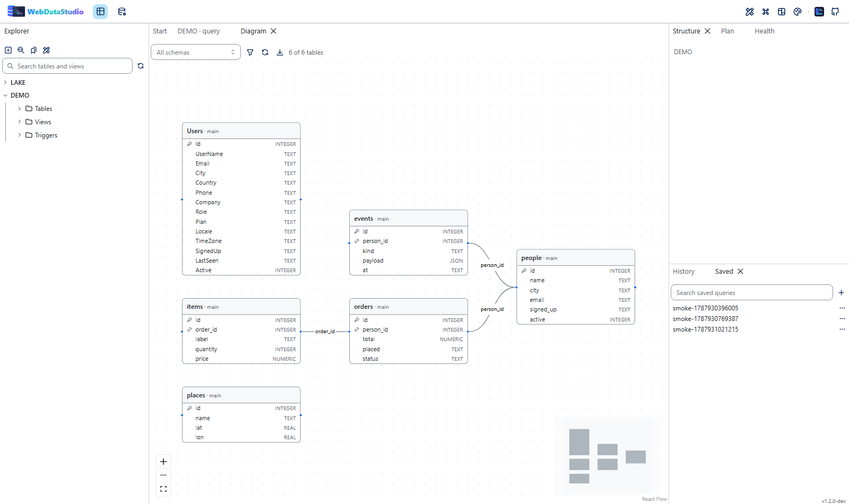Open the GitHub repository icon
The width and height of the screenshot is (849, 504).
point(835,12)
